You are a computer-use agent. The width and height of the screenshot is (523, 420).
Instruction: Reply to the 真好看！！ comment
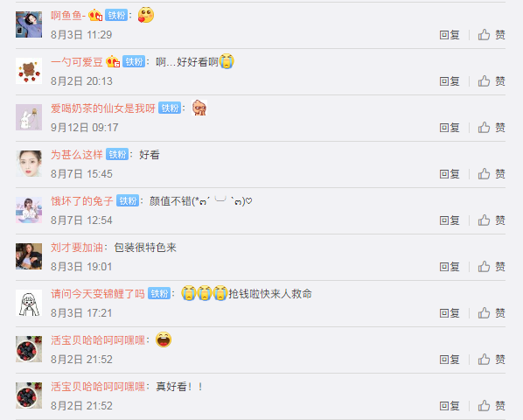[450, 406]
